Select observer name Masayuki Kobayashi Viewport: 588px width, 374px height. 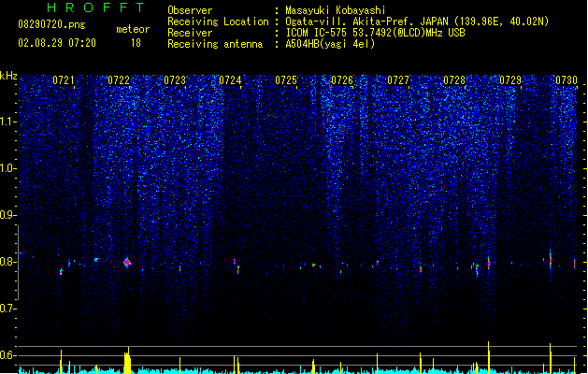pyautogui.click(x=336, y=10)
